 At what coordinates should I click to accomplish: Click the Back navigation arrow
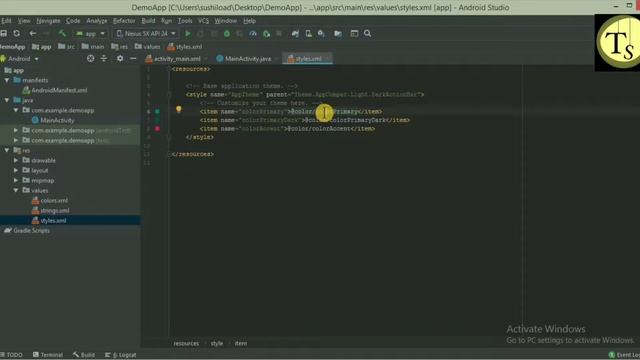(x=33, y=33)
